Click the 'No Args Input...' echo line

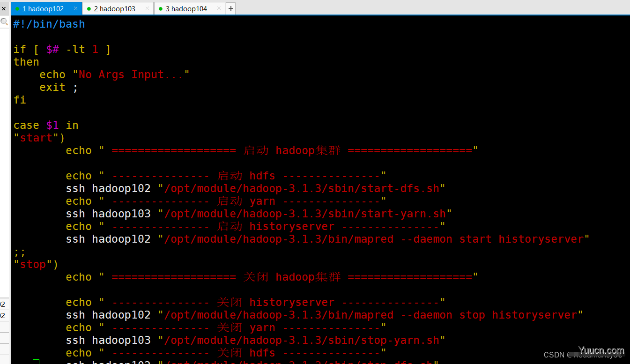click(x=114, y=74)
